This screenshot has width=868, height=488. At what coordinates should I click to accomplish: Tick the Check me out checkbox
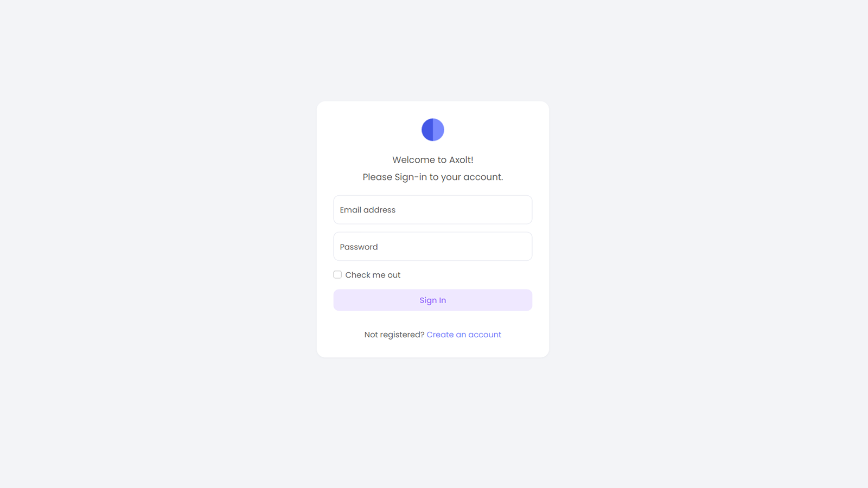coord(337,275)
